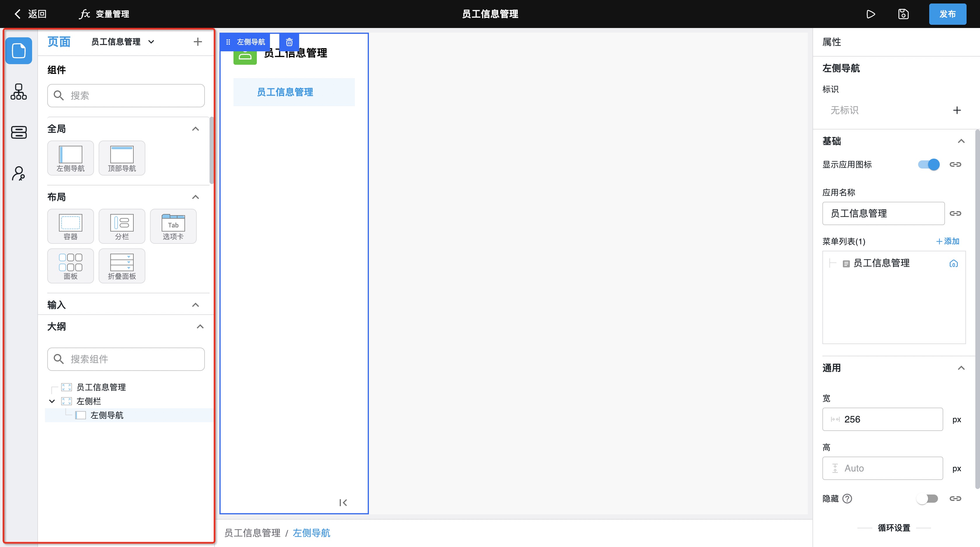The width and height of the screenshot is (980, 547).
Task: Collapse the 输入 section
Action: coord(196,305)
